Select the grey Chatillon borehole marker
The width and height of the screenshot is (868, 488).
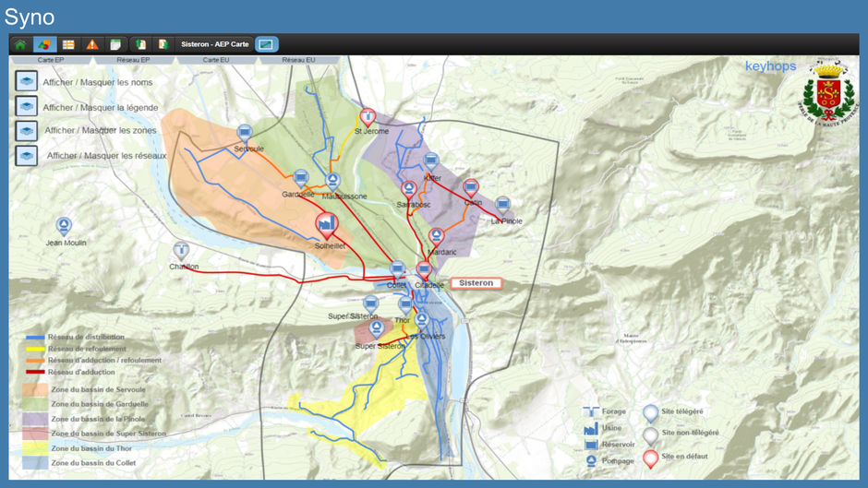(x=181, y=251)
